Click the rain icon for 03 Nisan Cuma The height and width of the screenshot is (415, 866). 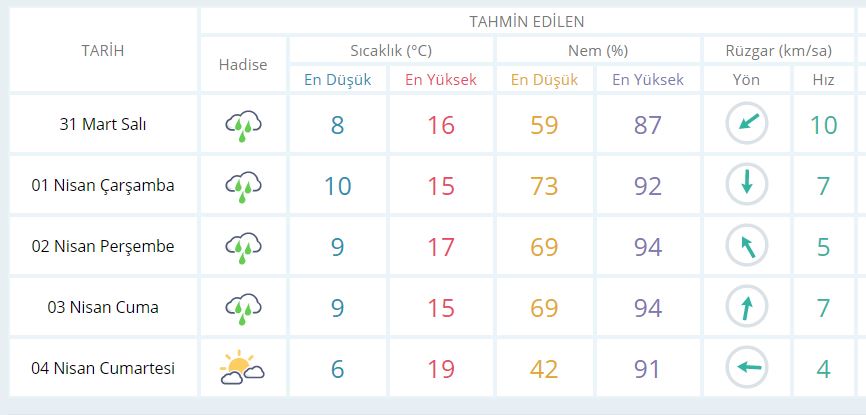coord(243,307)
